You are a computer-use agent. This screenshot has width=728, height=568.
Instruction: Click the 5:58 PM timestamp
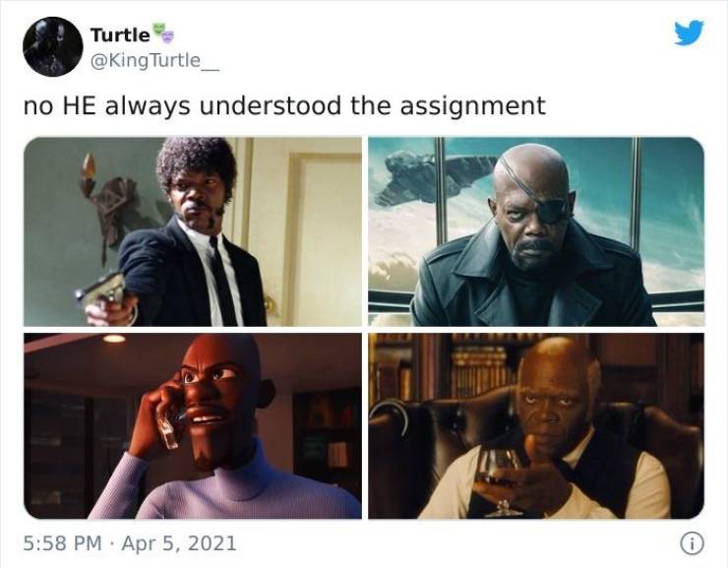[63, 543]
